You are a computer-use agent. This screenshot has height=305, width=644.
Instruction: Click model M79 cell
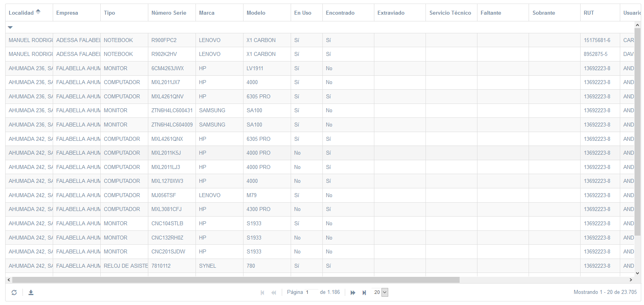(x=267, y=195)
